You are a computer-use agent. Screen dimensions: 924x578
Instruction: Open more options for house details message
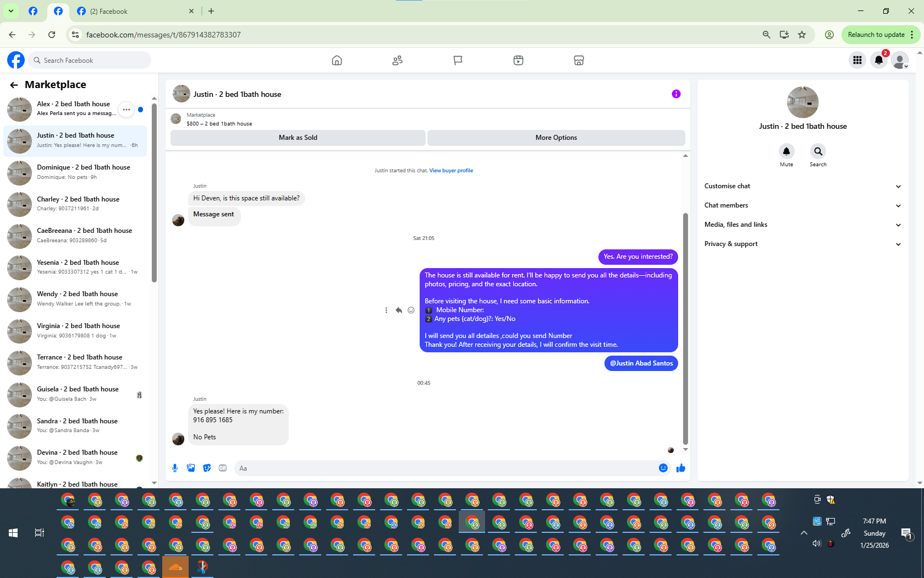pyautogui.click(x=386, y=310)
